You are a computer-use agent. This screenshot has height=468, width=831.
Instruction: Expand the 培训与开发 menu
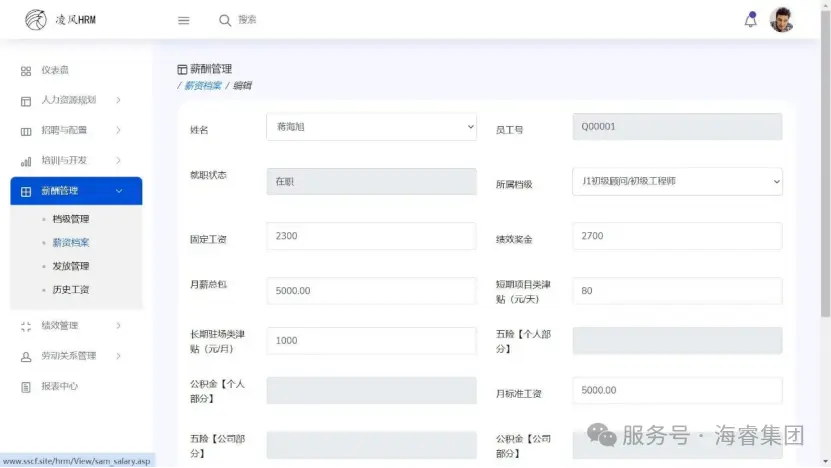[x=64, y=160]
